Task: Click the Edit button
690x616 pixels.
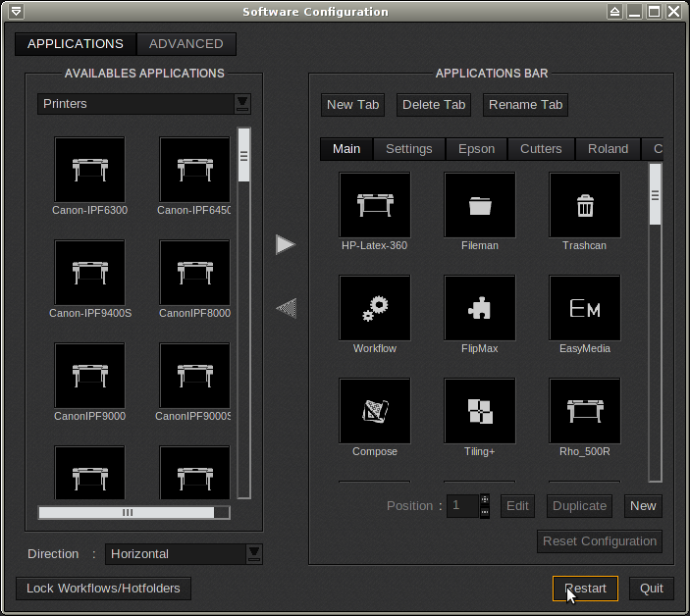Action: point(517,506)
